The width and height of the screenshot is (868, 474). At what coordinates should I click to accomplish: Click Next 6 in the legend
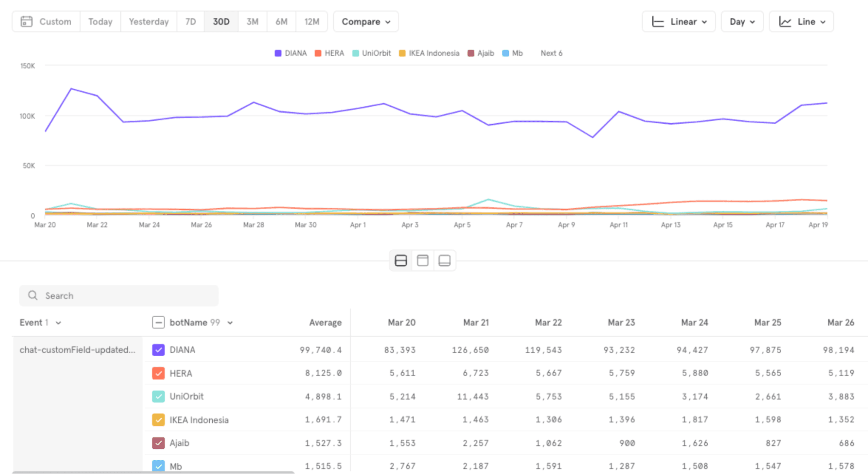point(551,53)
